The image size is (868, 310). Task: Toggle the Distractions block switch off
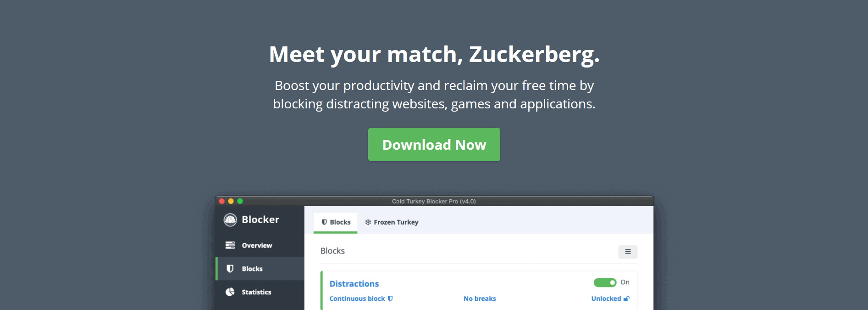point(605,282)
